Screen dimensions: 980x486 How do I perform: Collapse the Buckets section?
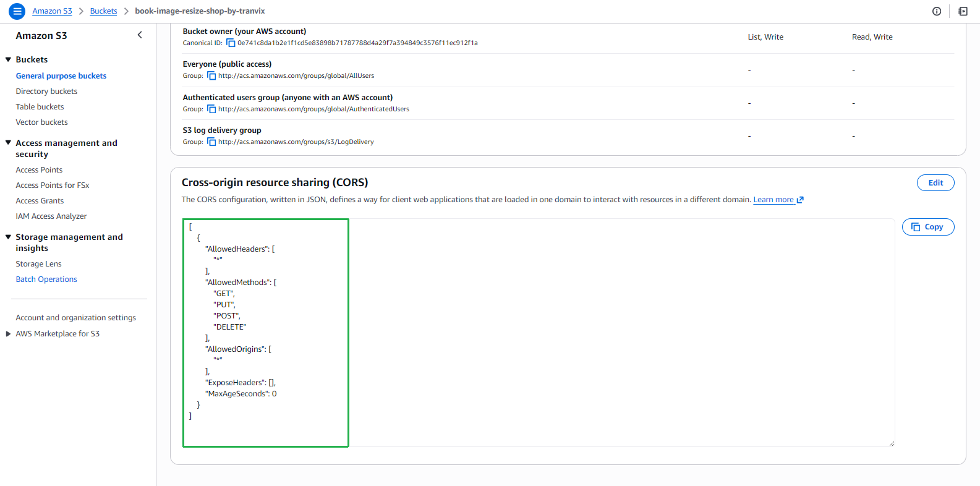pos(9,59)
